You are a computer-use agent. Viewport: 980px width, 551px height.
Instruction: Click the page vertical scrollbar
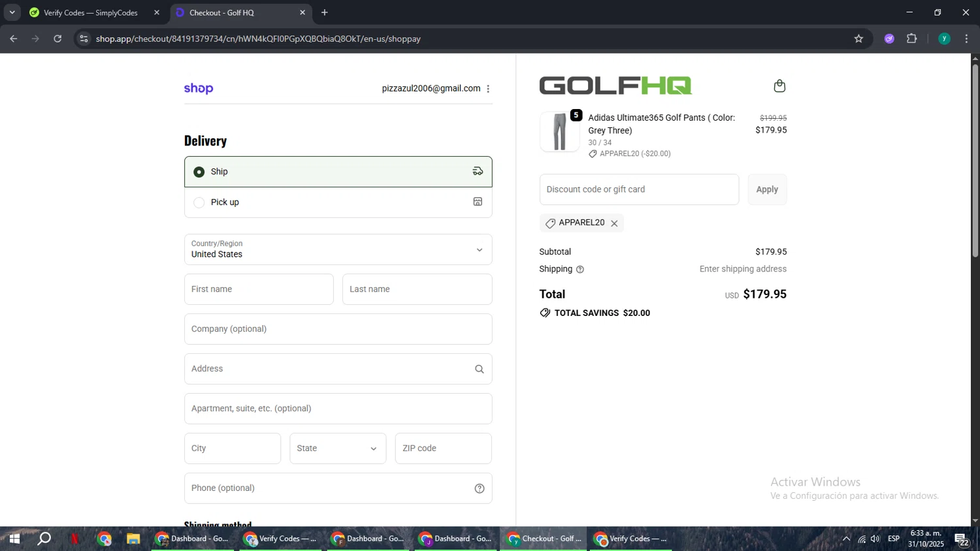point(975,160)
